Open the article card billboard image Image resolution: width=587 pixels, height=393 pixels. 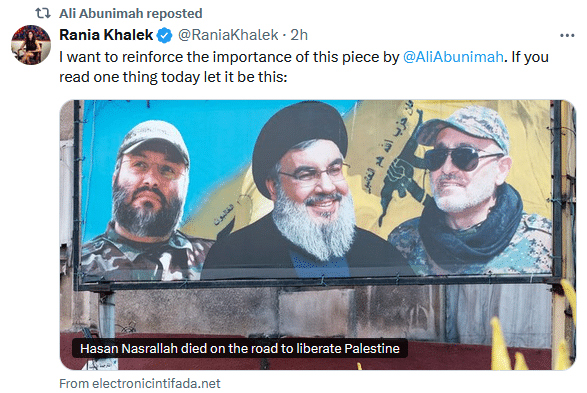coord(317,235)
